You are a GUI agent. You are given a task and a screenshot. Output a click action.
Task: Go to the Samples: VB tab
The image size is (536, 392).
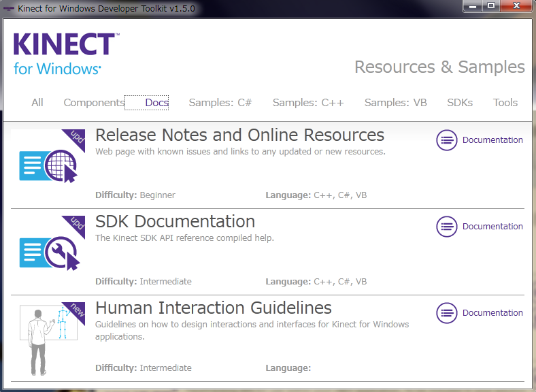[395, 103]
